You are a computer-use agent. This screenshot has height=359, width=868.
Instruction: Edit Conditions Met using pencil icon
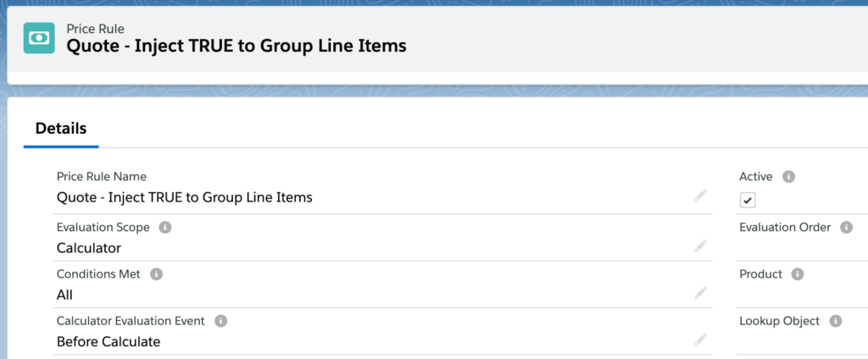(701, 293)
